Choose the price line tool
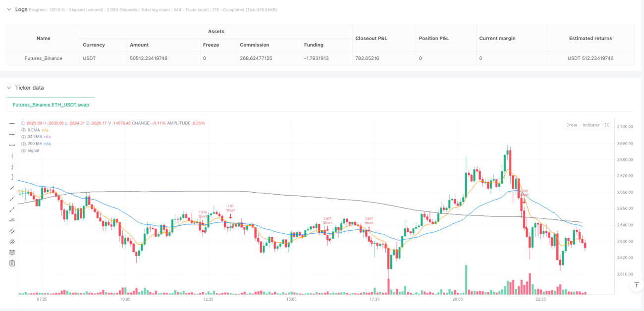Image resolution: width=644 pixels, height=311 pixels. (x=12, y=220)
